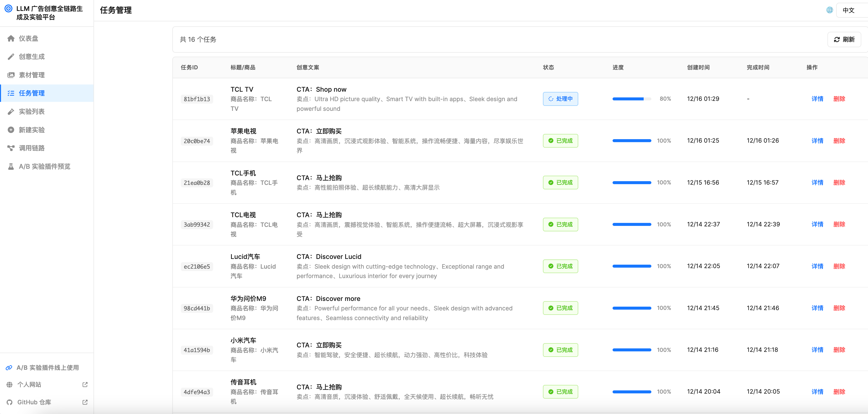
Task: Click the platform logo icon
Action: click(x=8, y=9)
